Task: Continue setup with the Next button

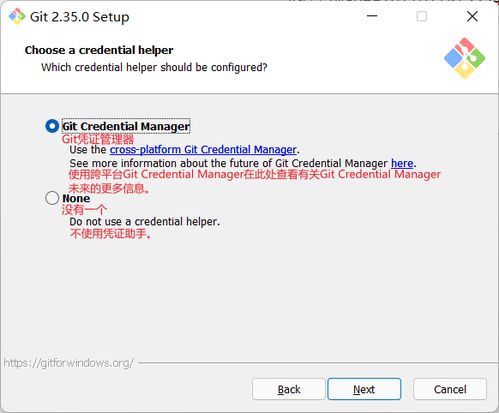Action: [364, 389]
